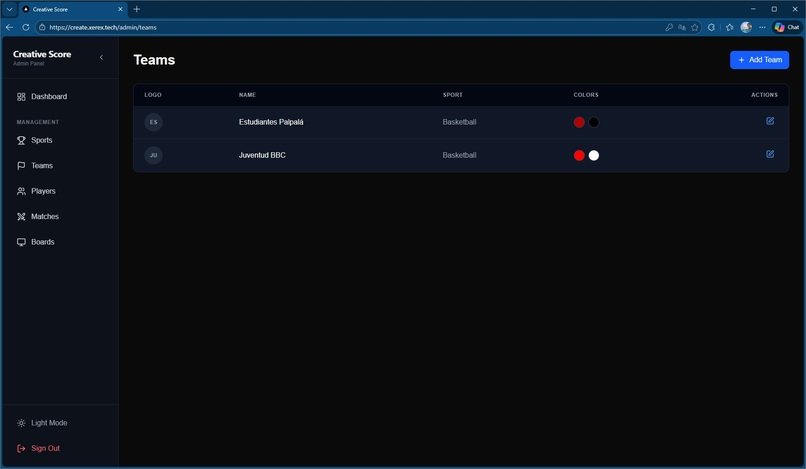Sign Out of the admin panel
The image size is (806, 469).
(x=60, y=448)
